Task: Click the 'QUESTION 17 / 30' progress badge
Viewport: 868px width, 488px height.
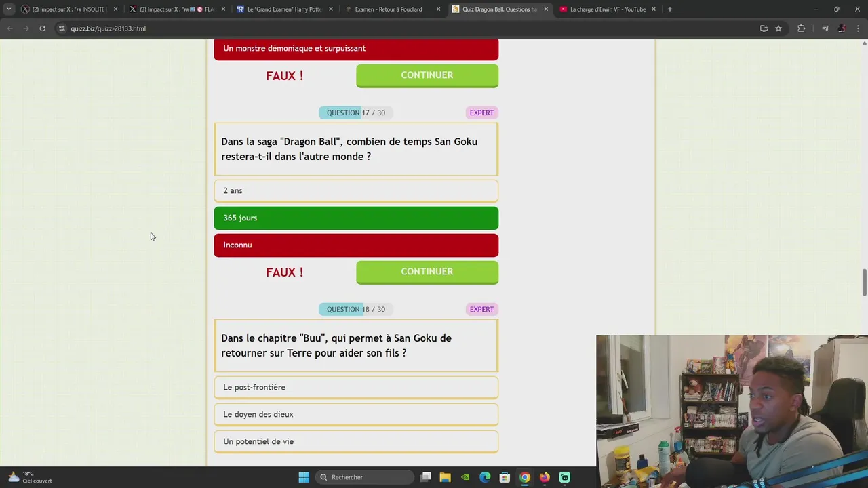Action: coord(355,113)
